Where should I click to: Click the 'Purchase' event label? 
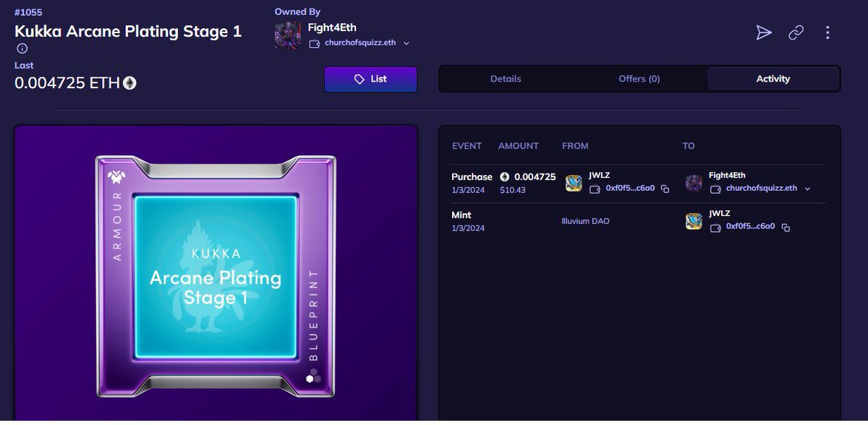click(472, 177)
